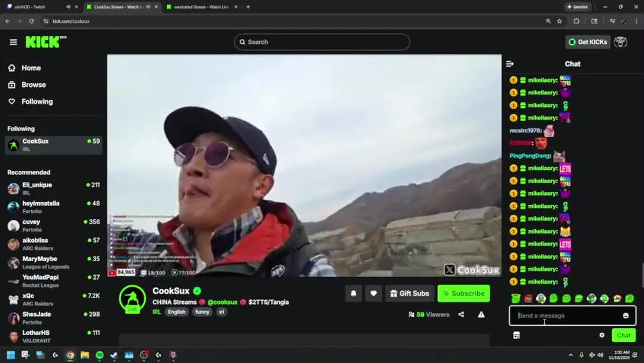The width and height of the screenshot is (644, 363).
Task: Go back in browser history
Action: point(7,21)
